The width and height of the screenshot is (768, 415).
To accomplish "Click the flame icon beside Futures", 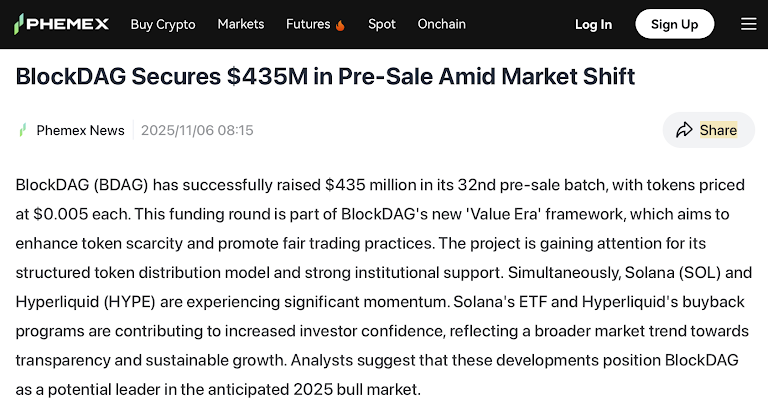I will pos(340,24).
